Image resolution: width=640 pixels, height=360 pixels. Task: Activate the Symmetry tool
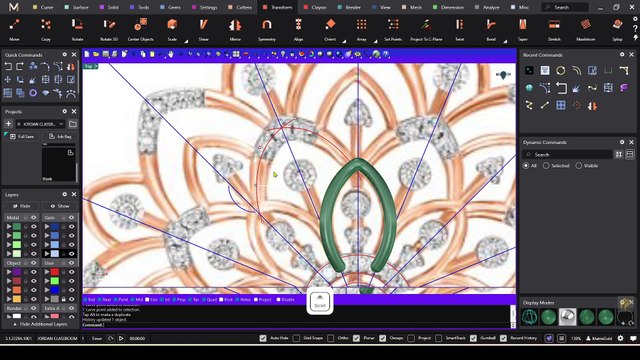point(267,29)
